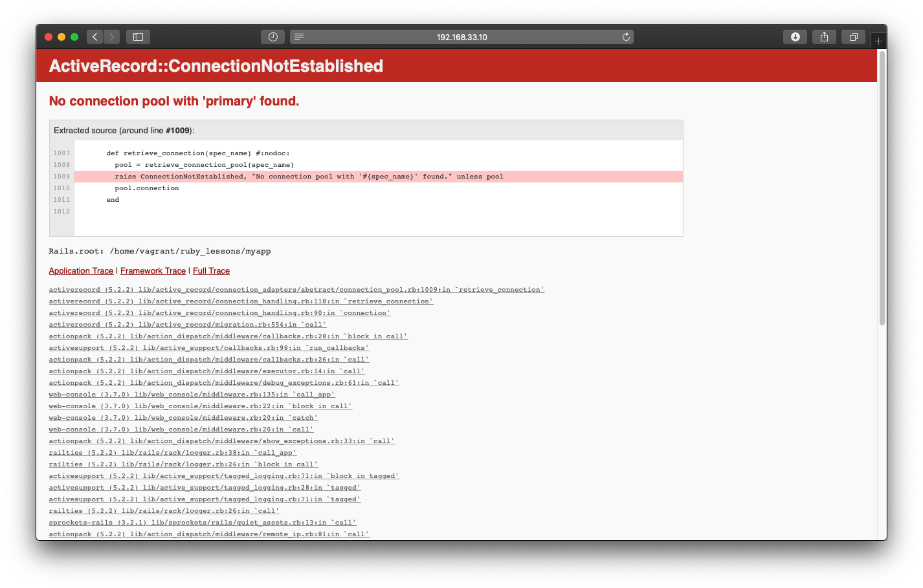Click the highlighted raise ConnectionNotEstablished code line
Viewport: 923px width, 588px height.
pyautogui.click(x=379, y=177)
